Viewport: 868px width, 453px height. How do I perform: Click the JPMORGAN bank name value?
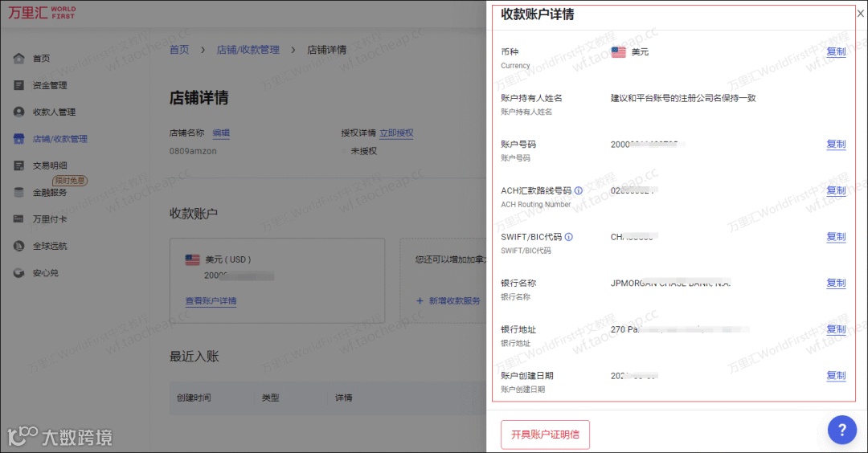671,284
